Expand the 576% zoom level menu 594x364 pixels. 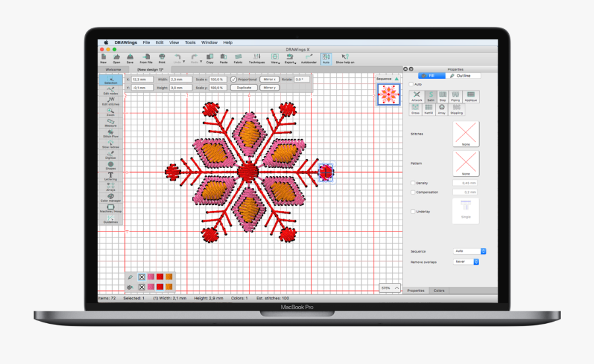click(x=390, y=288)
